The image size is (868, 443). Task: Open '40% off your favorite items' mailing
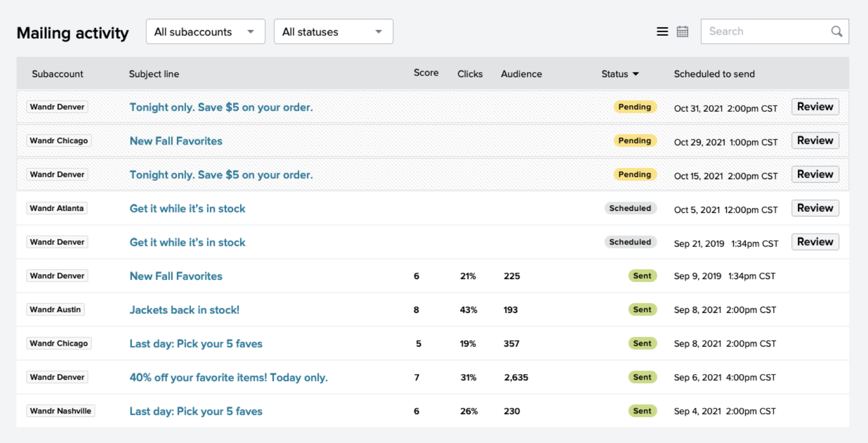point(228,378)
